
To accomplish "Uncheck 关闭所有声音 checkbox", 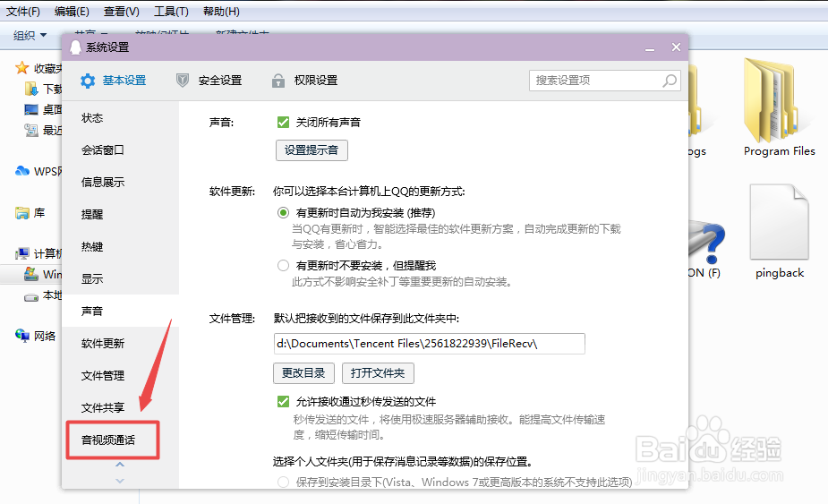I will [283, 123].
